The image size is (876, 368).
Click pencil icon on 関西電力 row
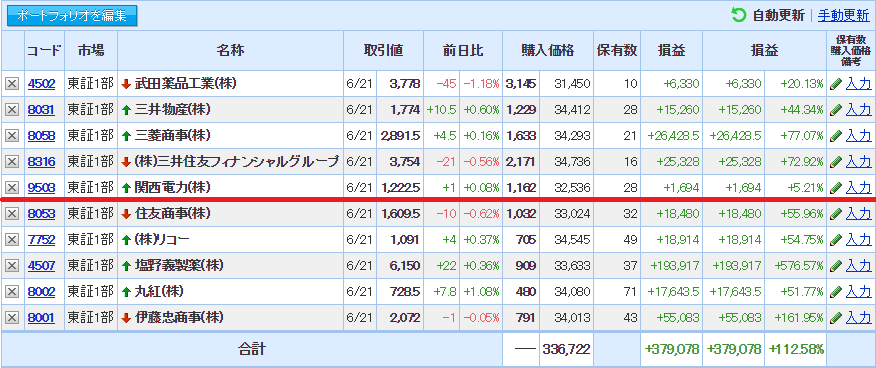[836, 188]
